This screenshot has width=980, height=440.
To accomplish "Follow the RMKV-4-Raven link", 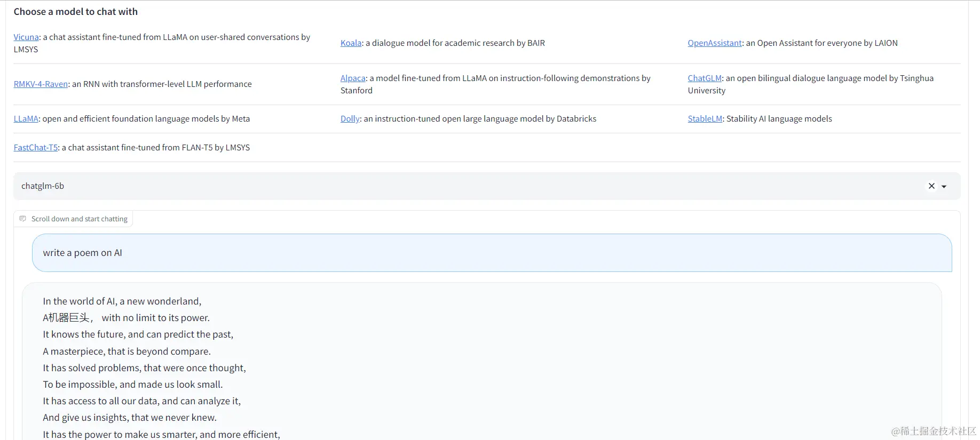I will pyautogui.click(x=41, y=84).
